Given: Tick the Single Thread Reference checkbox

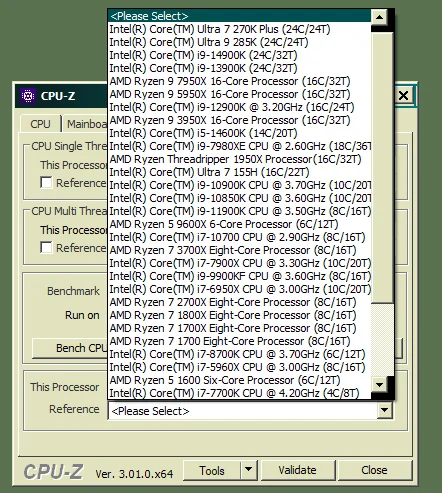Looking at the screenshot, I should coord(46,183).
